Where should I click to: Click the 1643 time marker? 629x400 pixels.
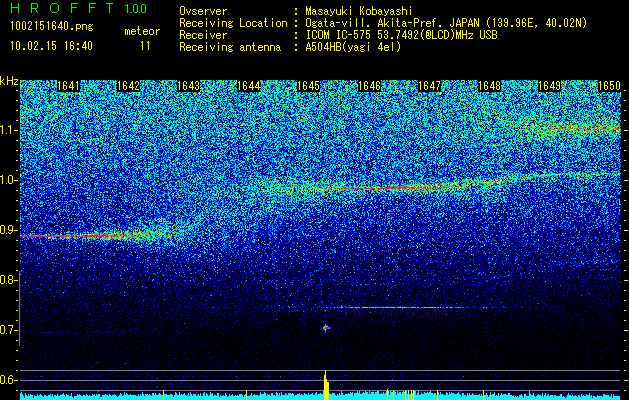[189, 86]
